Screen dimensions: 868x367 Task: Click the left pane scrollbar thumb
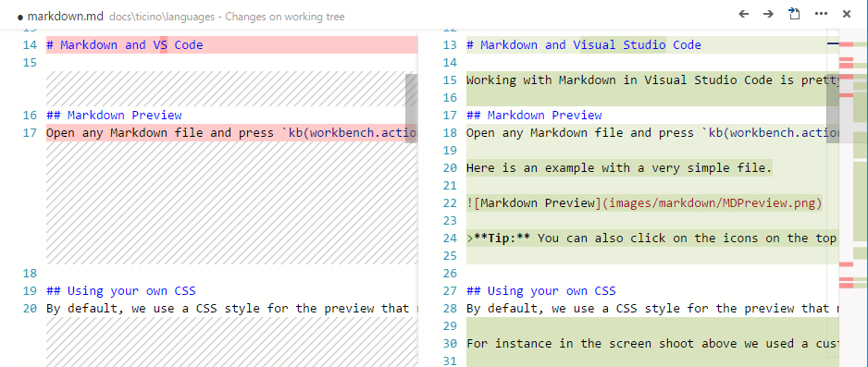pos(411,108)
